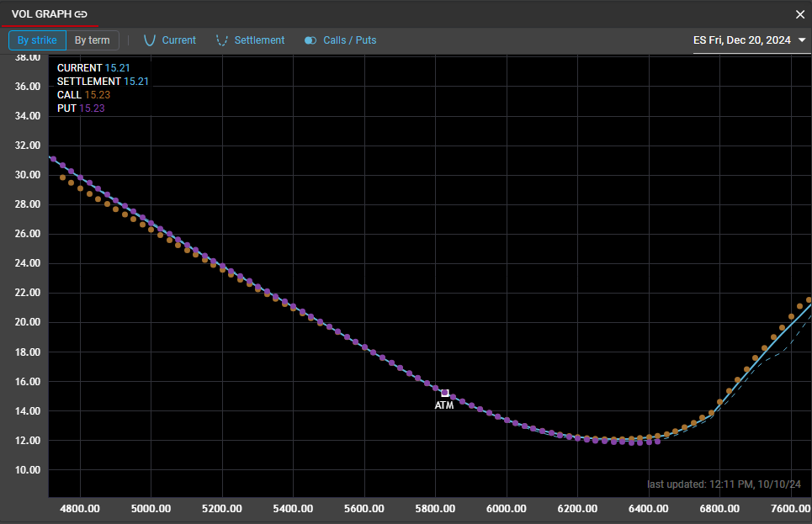This screenshot has height=524, width=812.
Task: Click the link icon beside VOL GRAPH
Action: tap(81, 14)
